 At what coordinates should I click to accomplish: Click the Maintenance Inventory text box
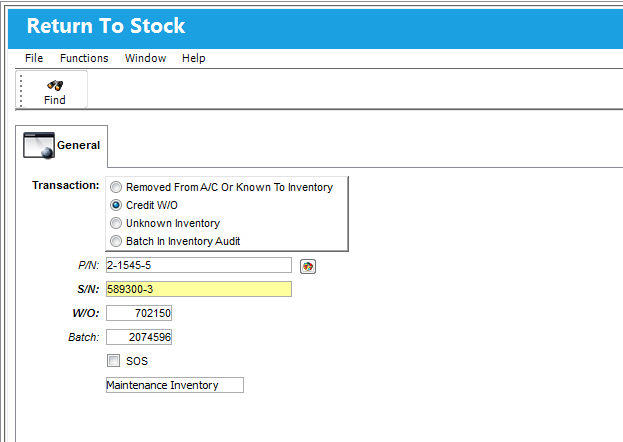pos(174,385)
